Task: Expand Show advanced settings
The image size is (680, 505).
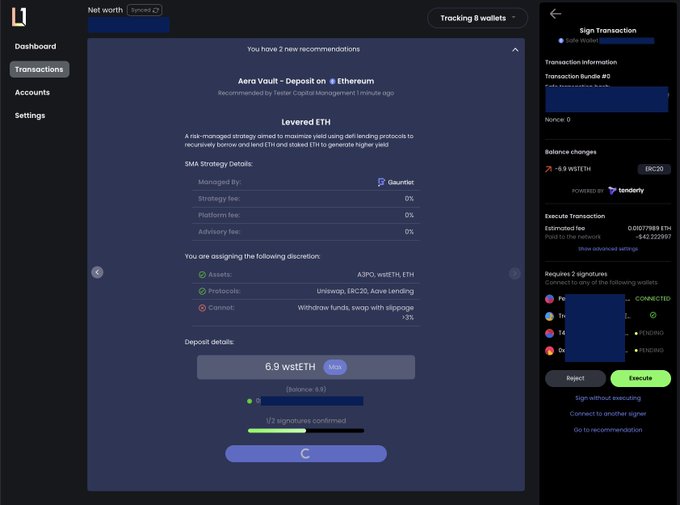Action: point(608,248)
